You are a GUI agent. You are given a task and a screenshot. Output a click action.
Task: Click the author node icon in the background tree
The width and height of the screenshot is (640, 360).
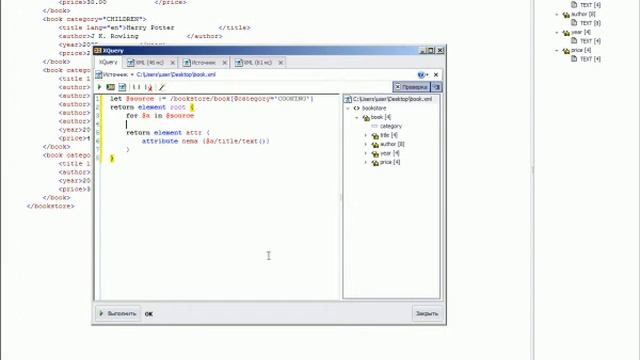pos(566,15)
